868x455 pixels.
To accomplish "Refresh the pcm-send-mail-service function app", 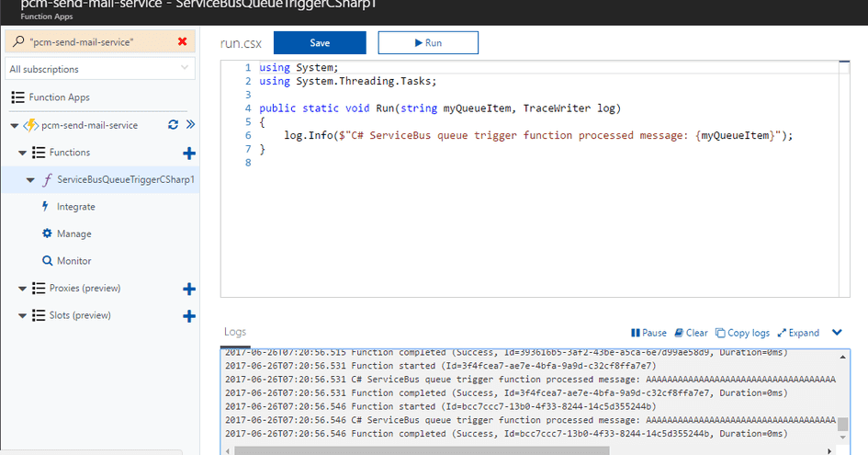I will [173, 125].
